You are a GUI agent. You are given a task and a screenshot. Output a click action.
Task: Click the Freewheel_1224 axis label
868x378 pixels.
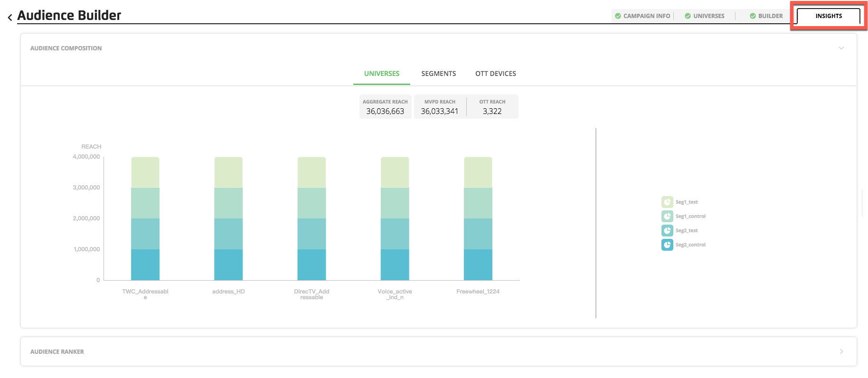coord(478,292)
